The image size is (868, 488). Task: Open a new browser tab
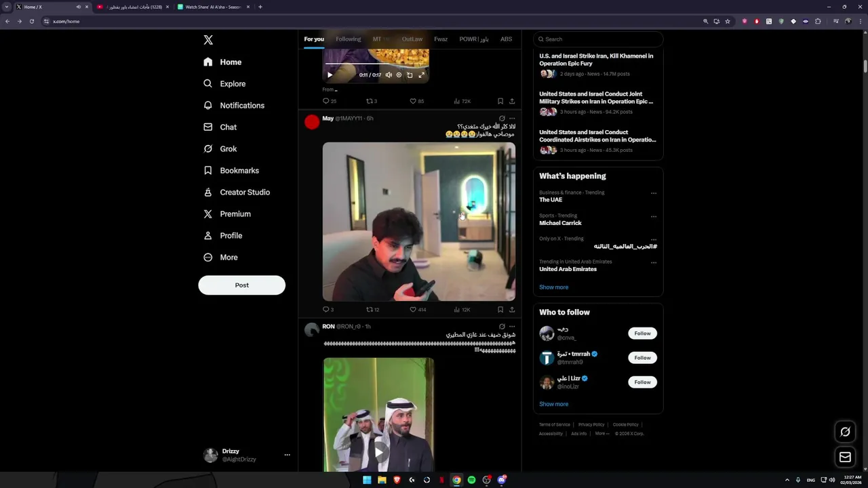260,7
